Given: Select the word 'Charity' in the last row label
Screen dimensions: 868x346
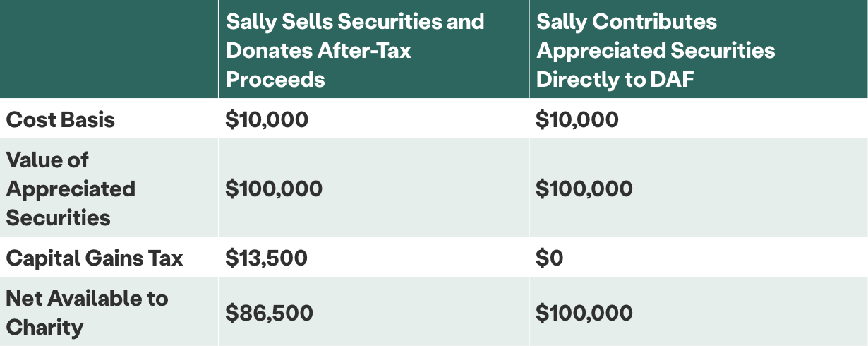Looking at the screenshot, I should tap(45, 328).
